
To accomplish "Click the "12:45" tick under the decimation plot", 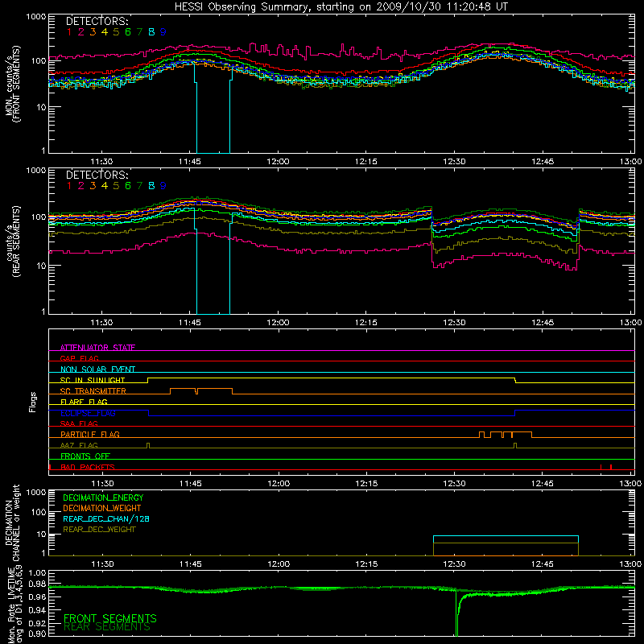I will click(x=542, y=564).
